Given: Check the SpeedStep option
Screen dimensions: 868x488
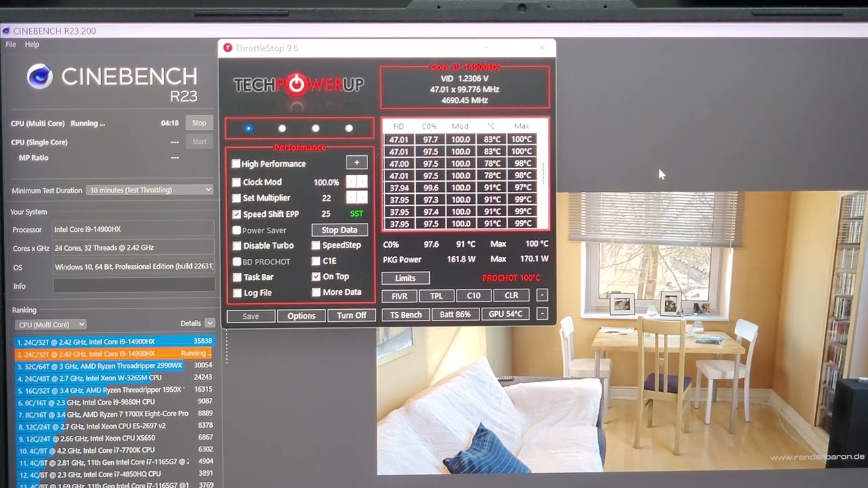Looking at the screenshot, I should (x=316, y=245).
